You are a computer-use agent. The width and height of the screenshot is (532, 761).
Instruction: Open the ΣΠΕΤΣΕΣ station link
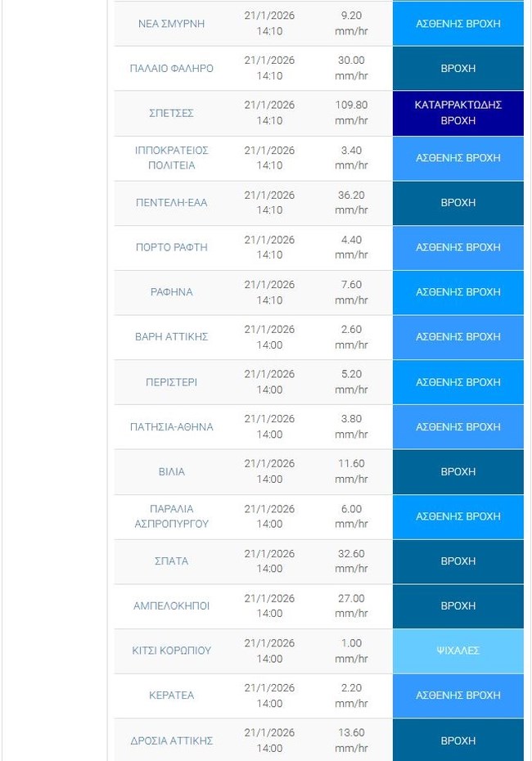pyautogui.click(x=171, y=113)
